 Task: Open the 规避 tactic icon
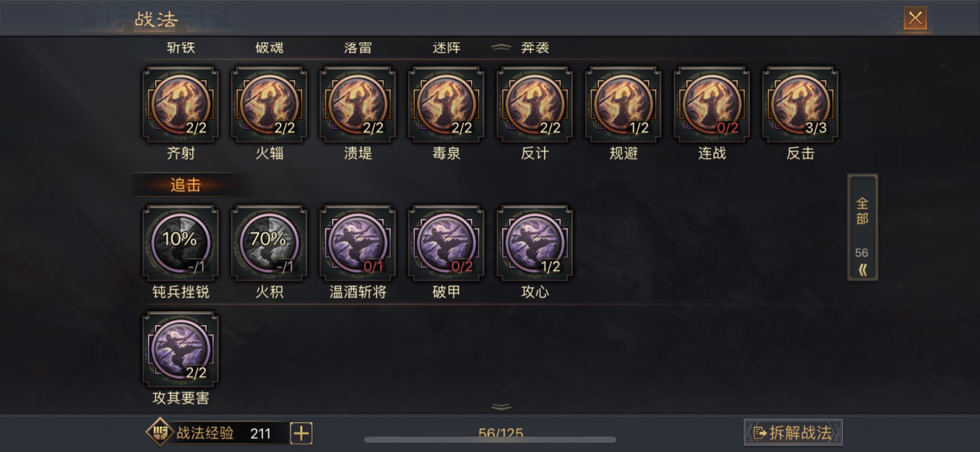coord(623,105)
